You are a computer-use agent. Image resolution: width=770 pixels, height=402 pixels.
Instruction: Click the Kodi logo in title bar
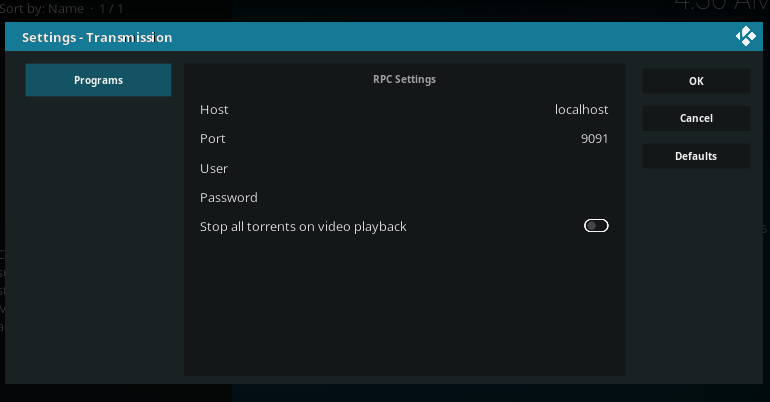(745, 37)
